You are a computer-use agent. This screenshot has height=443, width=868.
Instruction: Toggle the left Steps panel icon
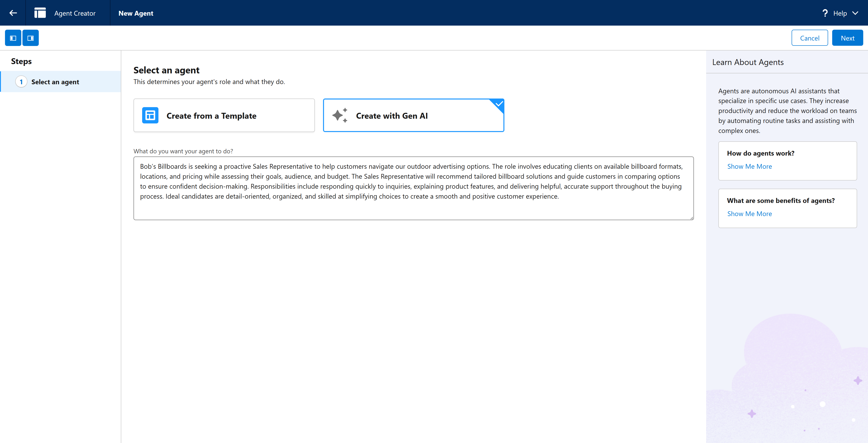click(x=13, y=38)
